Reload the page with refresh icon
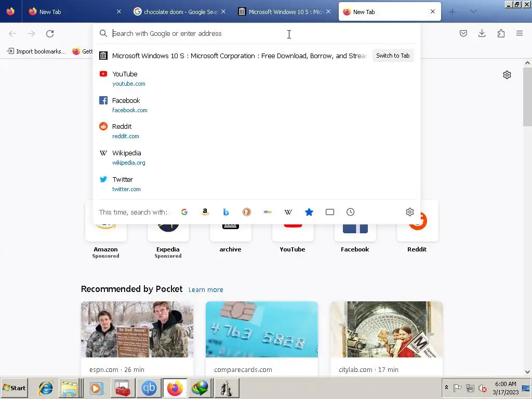Image resolution: width=532 pixels, height=399 pixels. click(50, 34)
